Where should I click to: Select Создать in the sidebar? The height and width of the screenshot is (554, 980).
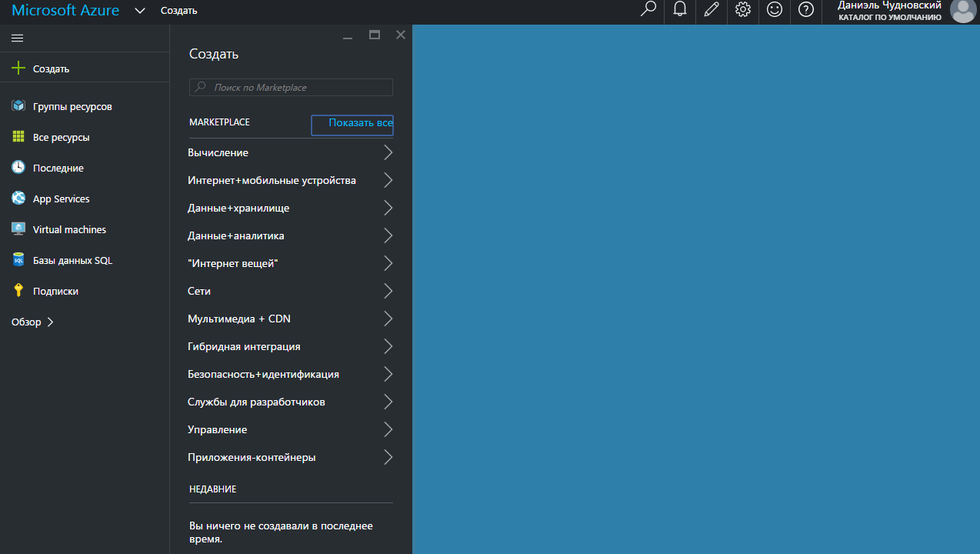click(x=51, y=68)
